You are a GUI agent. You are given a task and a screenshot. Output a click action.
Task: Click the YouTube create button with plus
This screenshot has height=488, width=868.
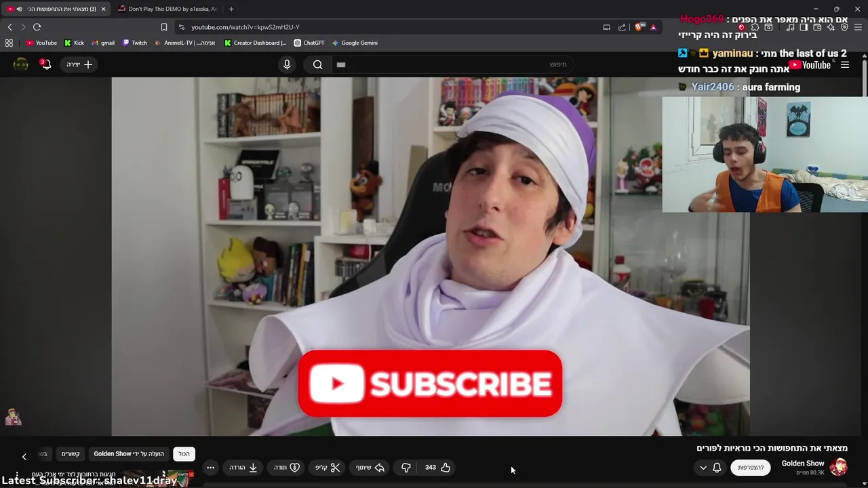[79, 64]
